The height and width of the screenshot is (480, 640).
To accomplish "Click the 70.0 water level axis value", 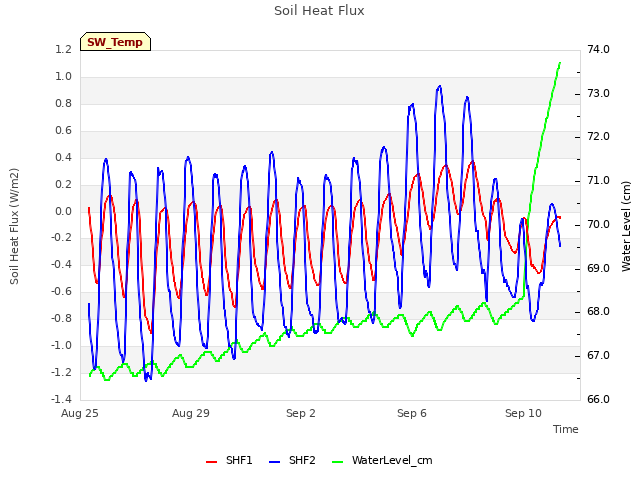I will click(598, 224).
